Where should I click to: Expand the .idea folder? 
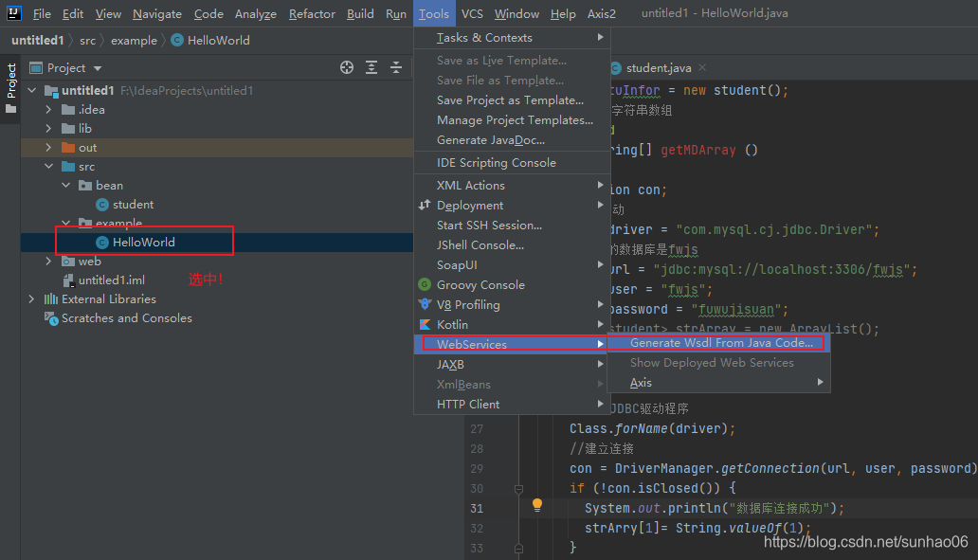(x=48, y=110)
